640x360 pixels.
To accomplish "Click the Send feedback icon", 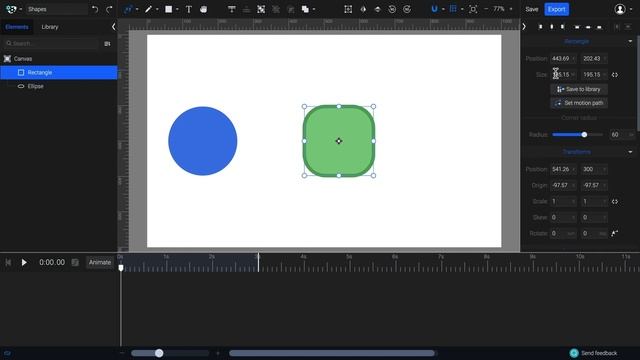I will point(574,353).
